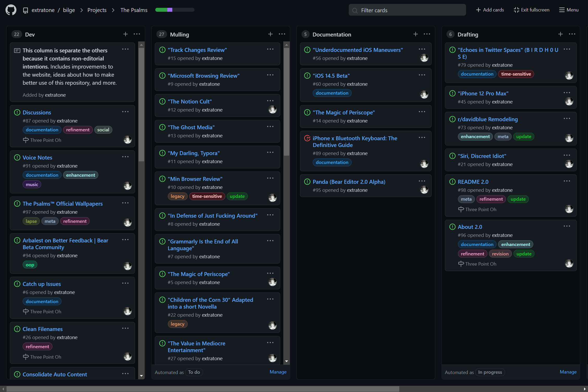Image resolution: width=588 pixels, height=392 pixels.
Task: Click plus icon in Documentation column header
Action: click(415, 34)
